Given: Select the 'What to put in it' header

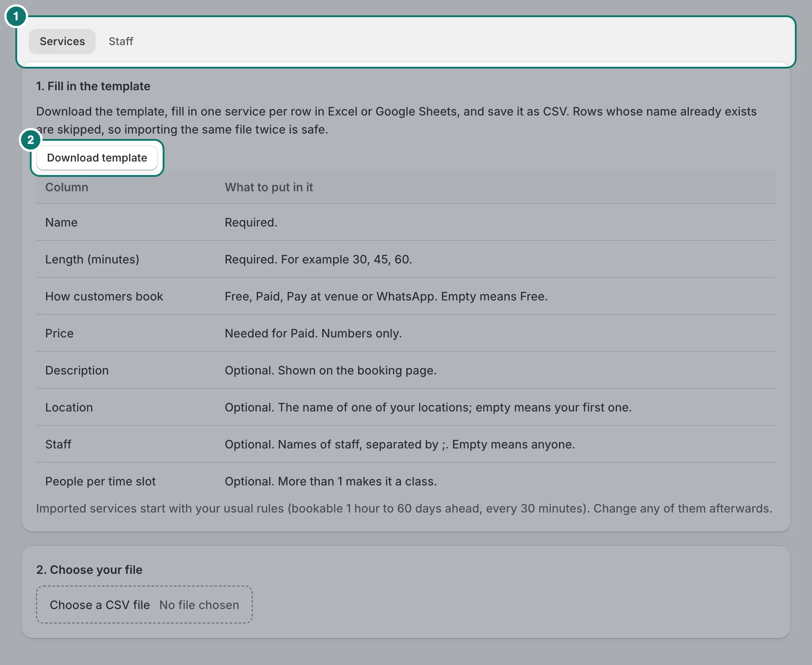Looking at the screenshot, I should tap(269, 187).
